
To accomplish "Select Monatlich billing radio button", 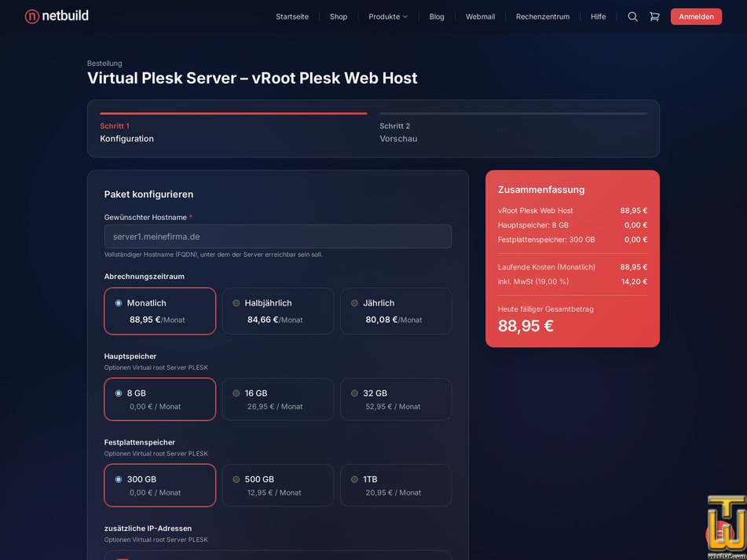I will [119, 303].
